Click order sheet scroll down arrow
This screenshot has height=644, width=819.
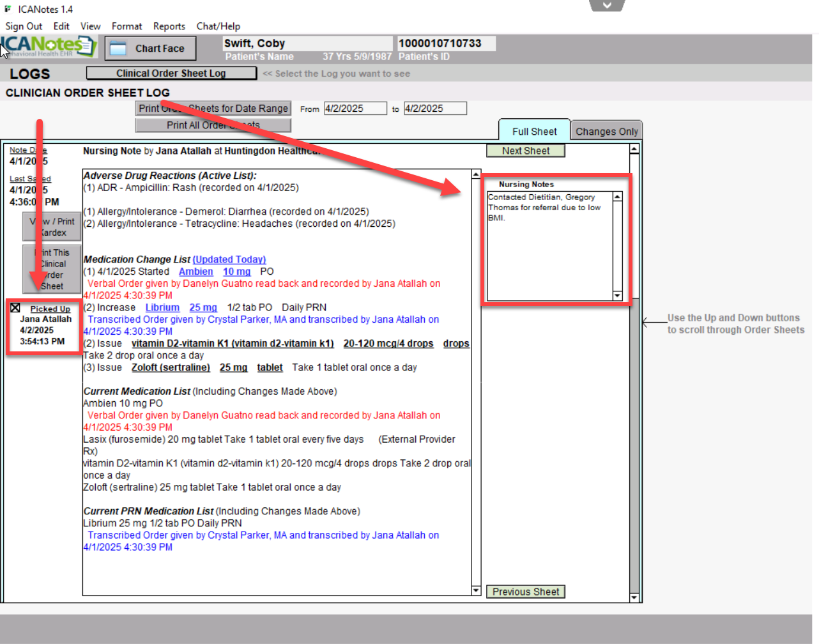click(634, 597)
